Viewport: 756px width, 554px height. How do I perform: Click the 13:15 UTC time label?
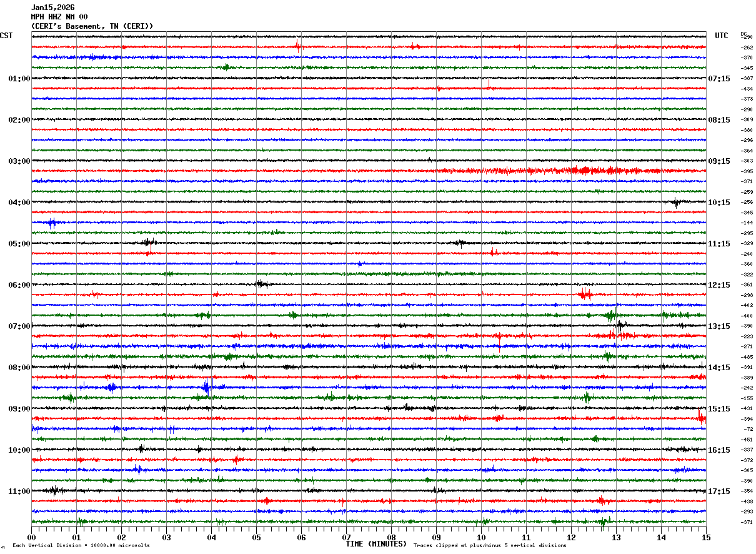(719, 326)
